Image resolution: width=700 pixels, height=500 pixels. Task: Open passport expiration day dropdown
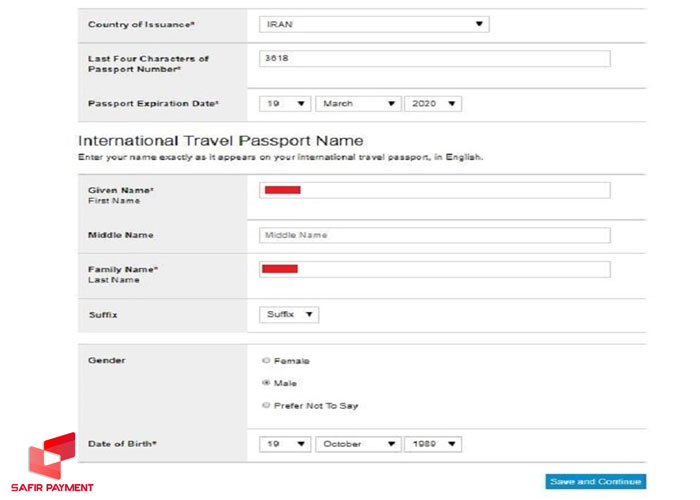pyautogui.click(x=285, y=103)
